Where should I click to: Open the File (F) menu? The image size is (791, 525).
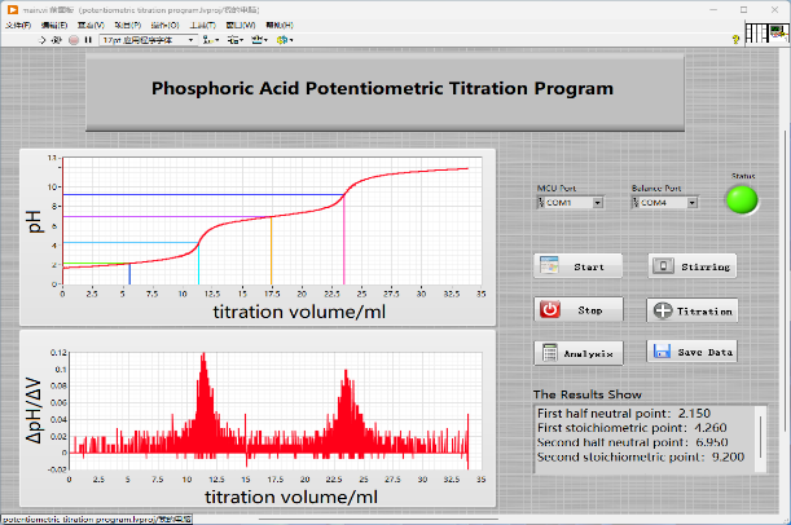[19, 24]
